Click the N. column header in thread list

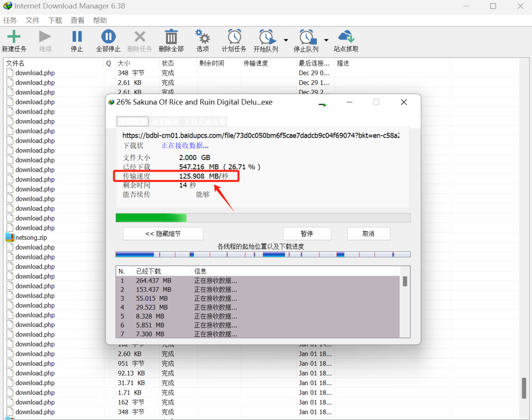(125, 271)
